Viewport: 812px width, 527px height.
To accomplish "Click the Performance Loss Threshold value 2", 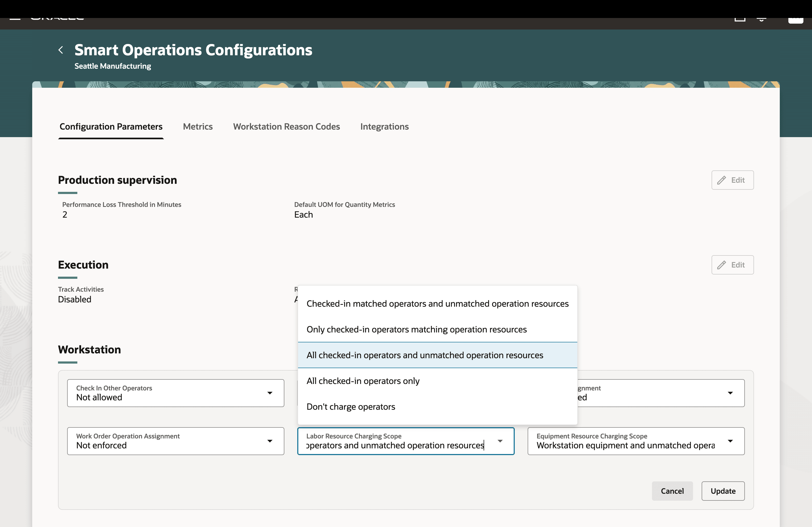I will (x=65, y=215).
